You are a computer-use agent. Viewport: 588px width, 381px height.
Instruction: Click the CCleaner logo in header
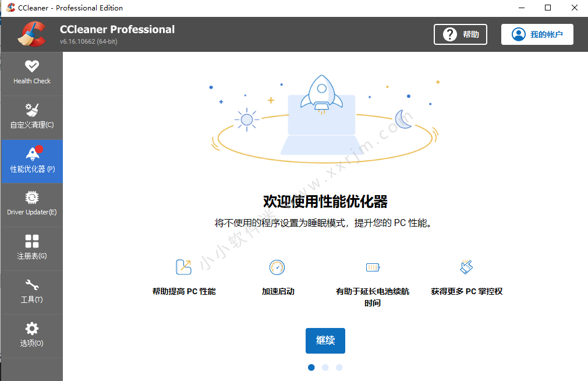coord(31,34)
